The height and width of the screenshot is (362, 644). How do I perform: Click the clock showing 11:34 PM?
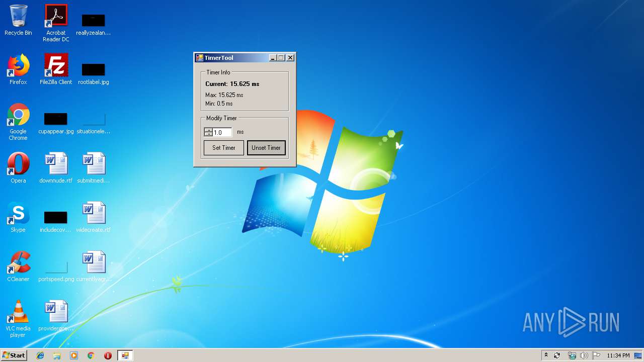tap(618, 355)
